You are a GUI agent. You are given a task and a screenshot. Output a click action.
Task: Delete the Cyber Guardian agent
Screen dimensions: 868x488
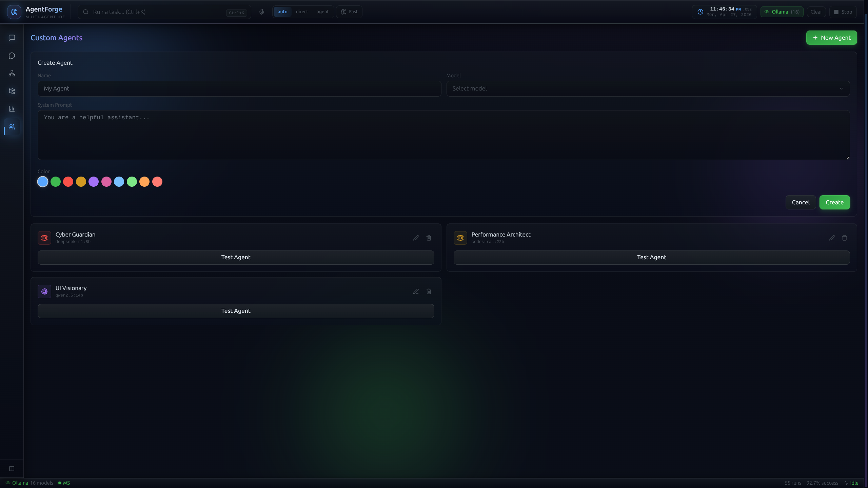point(429,238)
